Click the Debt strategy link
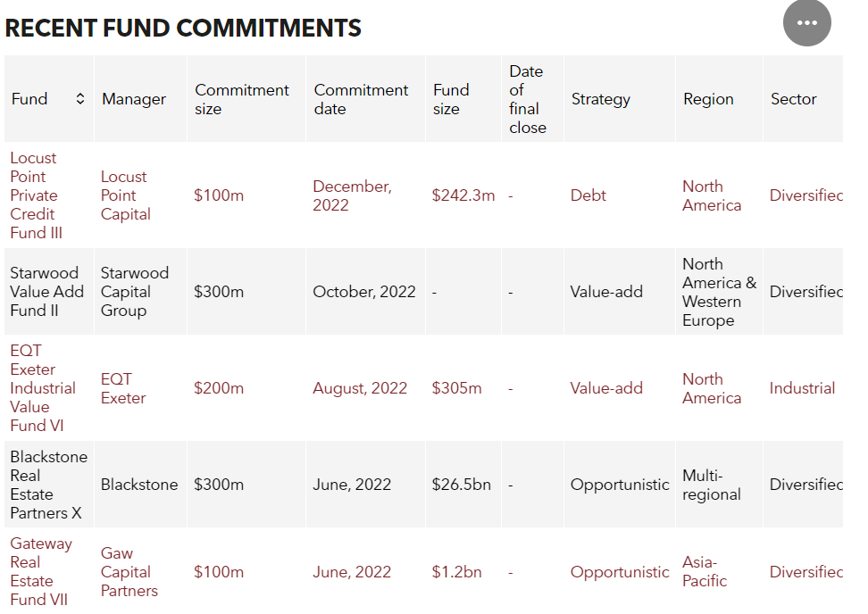 click(x=588, y=195)
